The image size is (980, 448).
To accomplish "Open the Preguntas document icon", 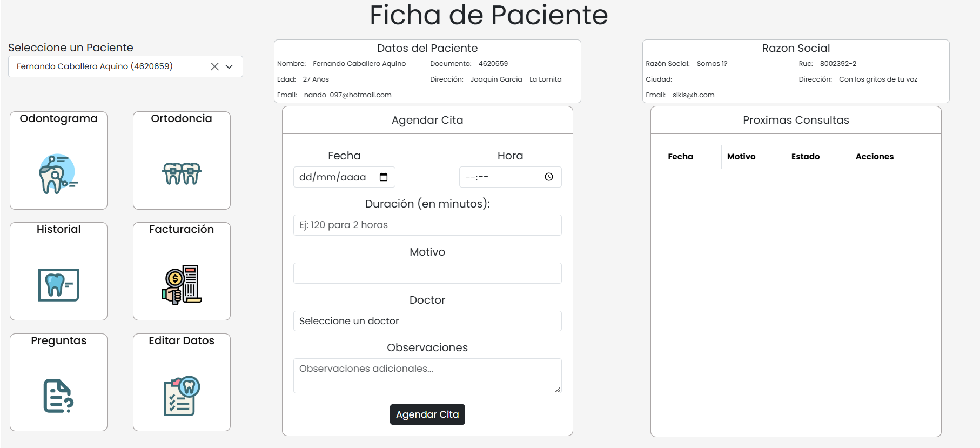I will tap(58, 396).
